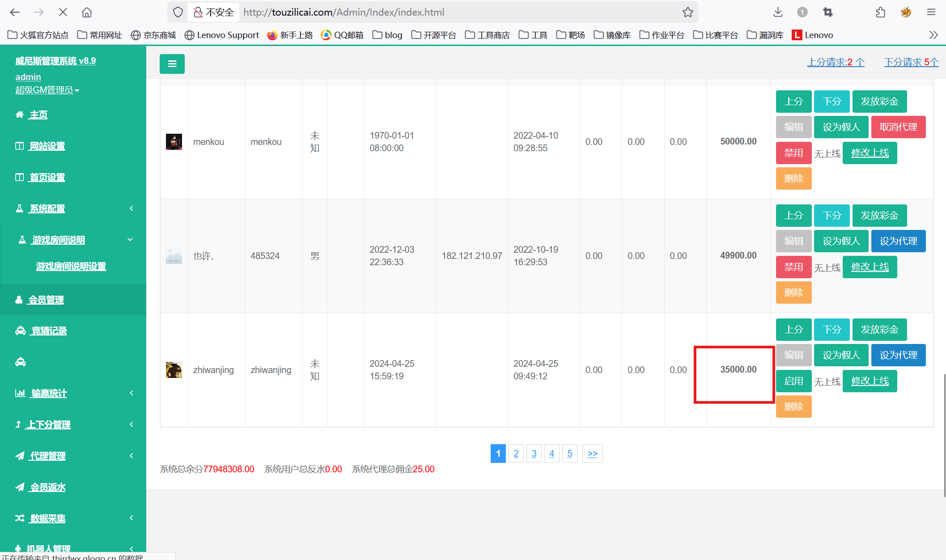The image size is (946, 560).
Task: Go to page 3 of the member list
Action: click(x=534, y=454)
